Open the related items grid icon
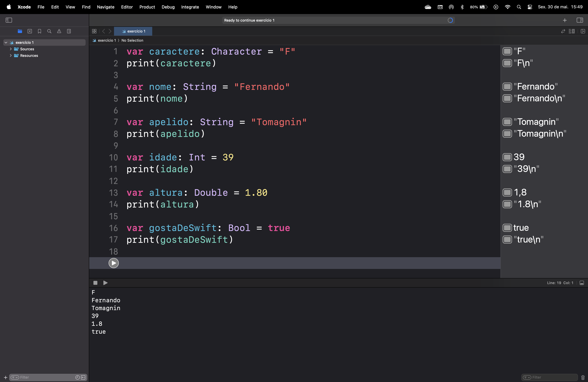The image size is (588, 382). [94, 31]
